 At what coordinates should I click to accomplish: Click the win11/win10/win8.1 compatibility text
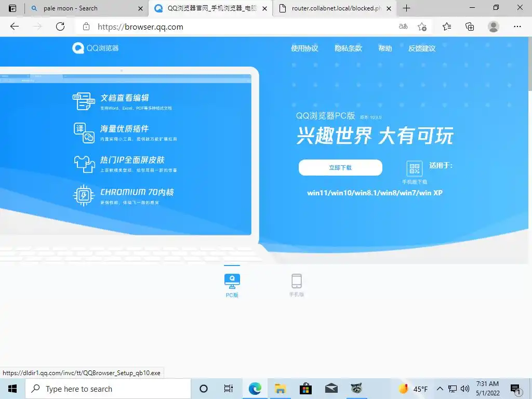tap(375, 193)
